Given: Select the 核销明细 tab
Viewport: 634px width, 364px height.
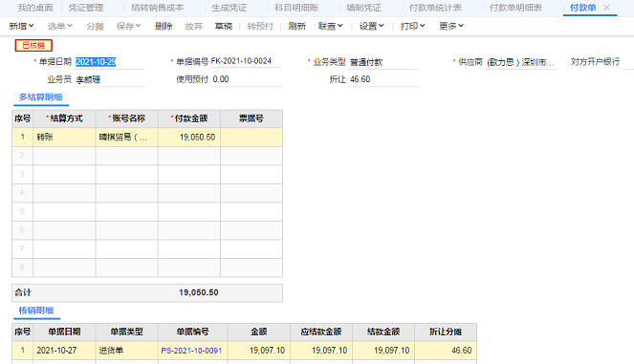Looking at the screenshot, I should point(36,310).
